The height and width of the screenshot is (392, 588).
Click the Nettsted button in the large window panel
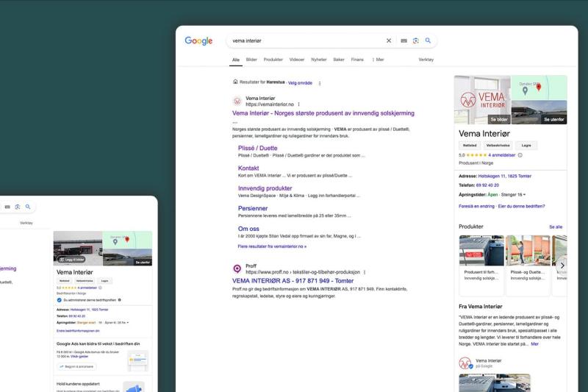[470, 145]
